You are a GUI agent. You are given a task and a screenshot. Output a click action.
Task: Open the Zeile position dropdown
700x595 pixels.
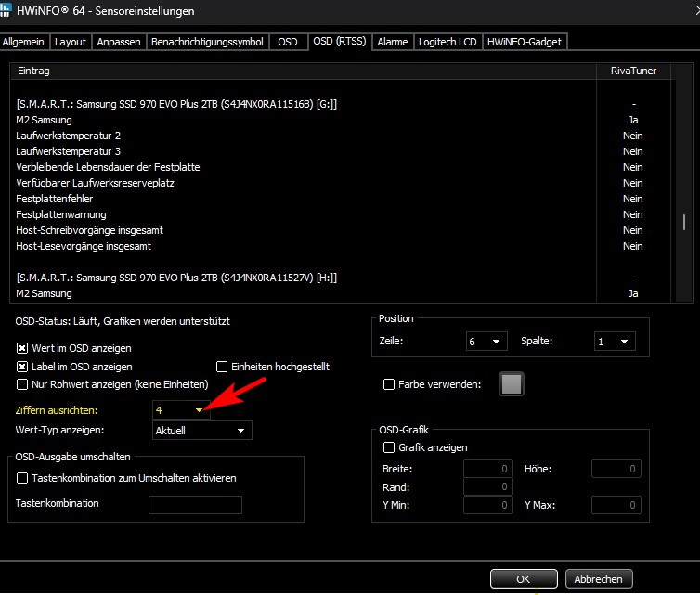tap(486, 342)
